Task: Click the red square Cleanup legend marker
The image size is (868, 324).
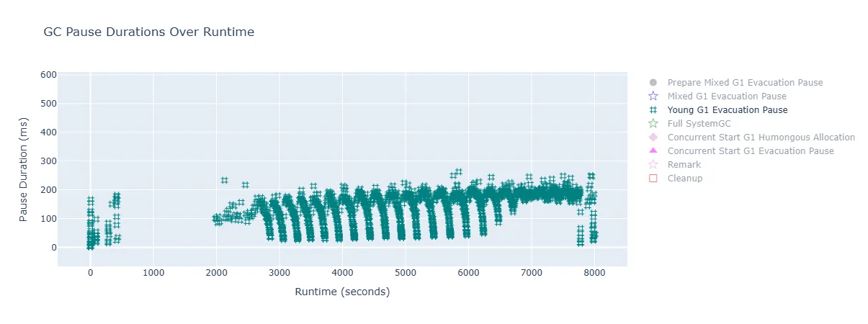Action: coord(653,179)
